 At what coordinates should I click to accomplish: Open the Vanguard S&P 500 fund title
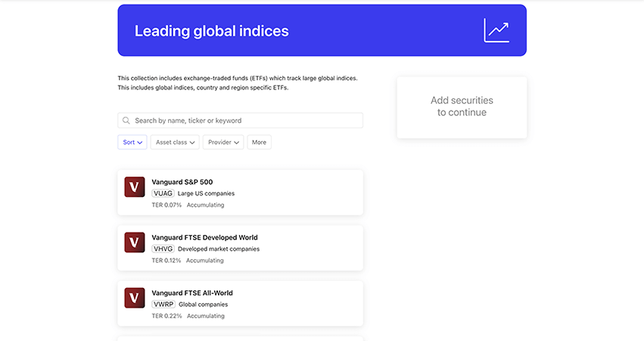click(x=182, y=182)
